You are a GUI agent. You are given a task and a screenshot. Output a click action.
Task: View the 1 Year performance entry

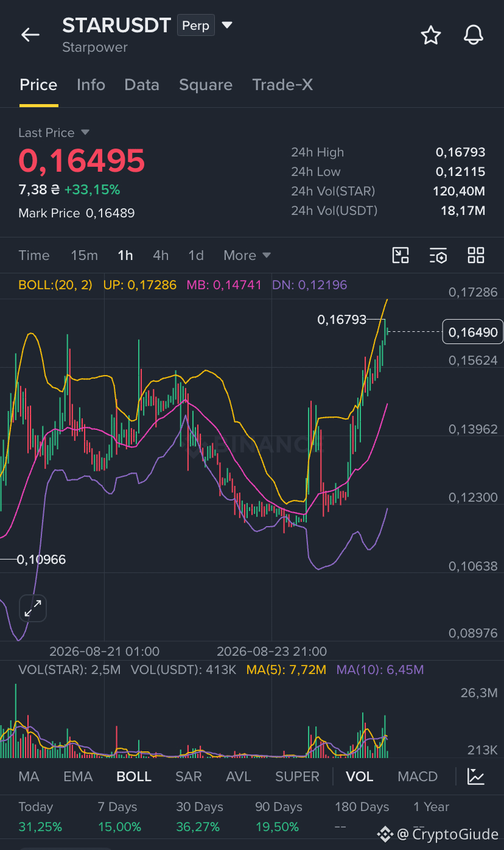pos(431,817)
